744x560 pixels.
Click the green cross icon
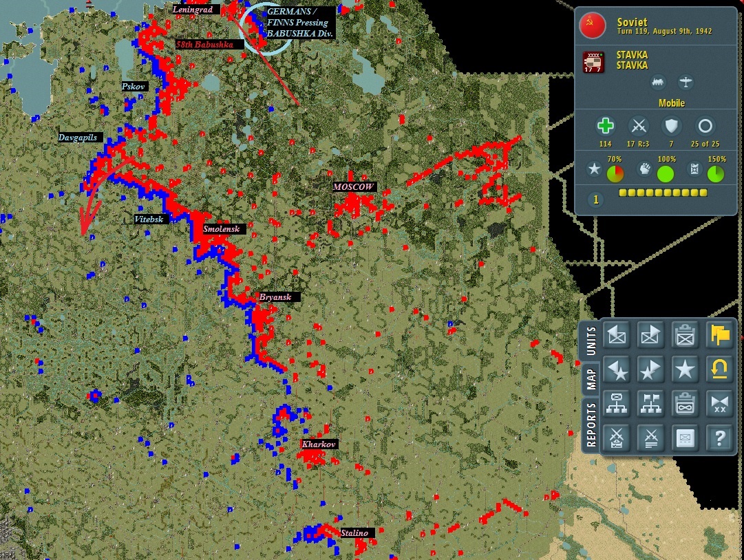[606, 126]
